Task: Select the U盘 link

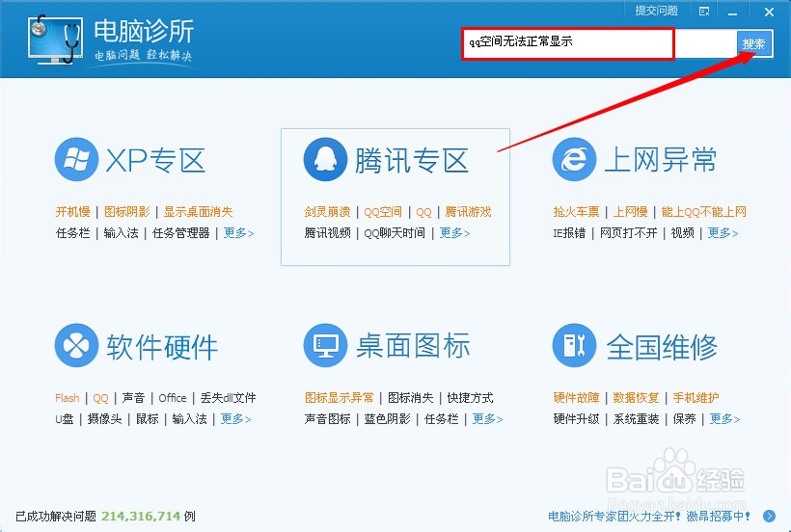Action: tap(64, 419)
